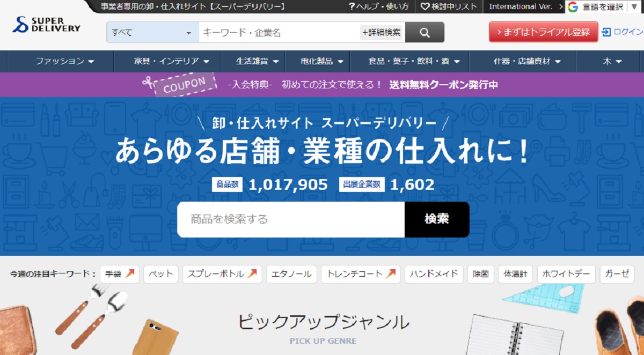The height and width of the screenshot is (355, 644).
Task: Click the purple 送料無料クーポン coupon banner
Action: click(x=322, y=84)
